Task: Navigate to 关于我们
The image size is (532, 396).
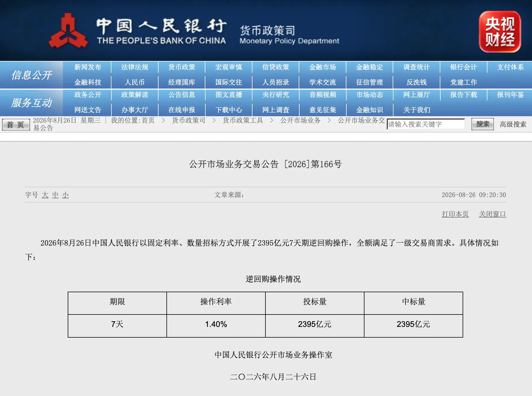Action: tap(416, 110)
